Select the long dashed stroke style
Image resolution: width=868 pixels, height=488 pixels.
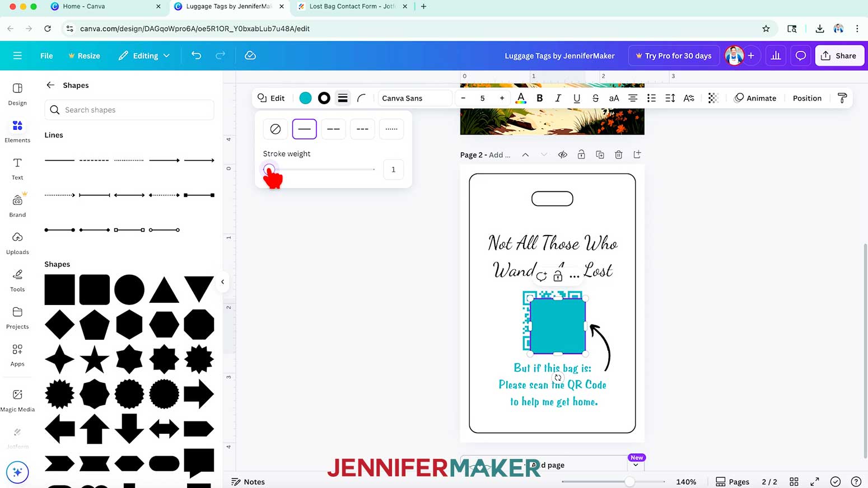pos(333,129)
